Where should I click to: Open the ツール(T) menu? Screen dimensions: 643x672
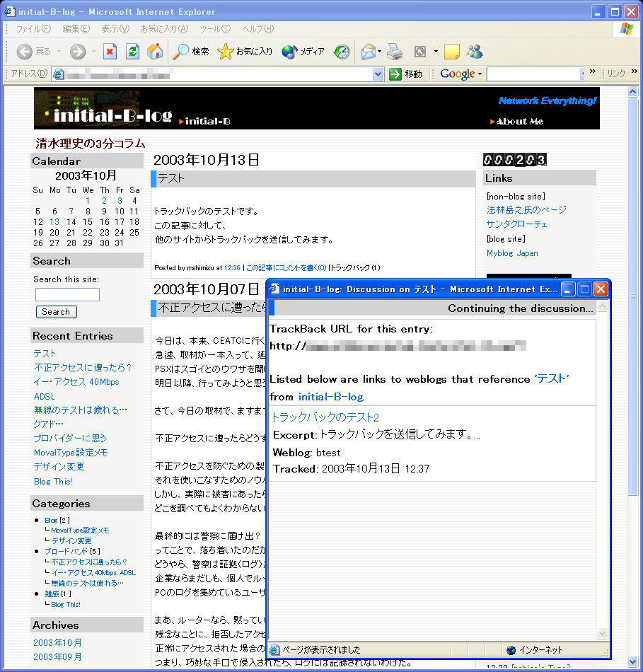[x=215, y=29]
